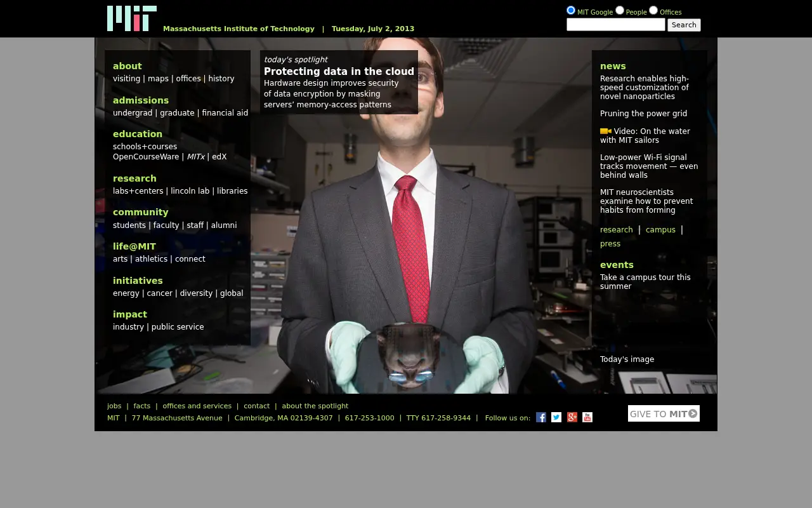Image resolution: width=812 pixels, height=508 pixels.
Task: Open MIT's Twitter icon
Action: pyautogui.click(x=556, y=417)
